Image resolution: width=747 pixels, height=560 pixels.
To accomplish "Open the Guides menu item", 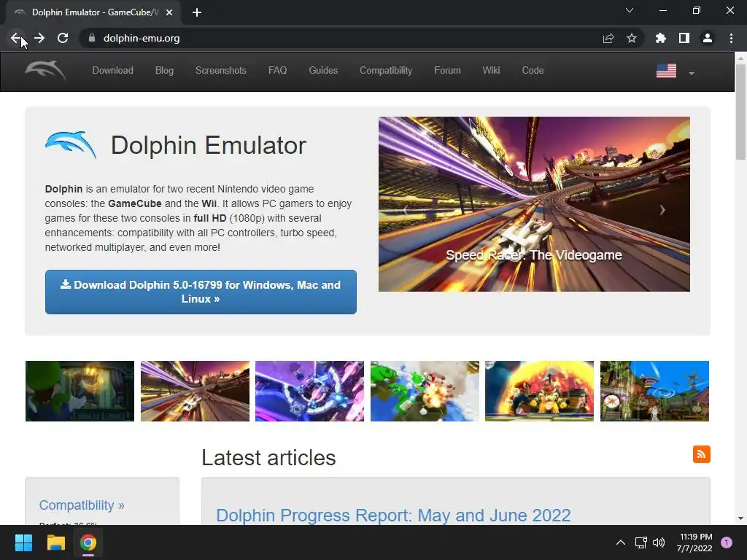I will click(x=323, y=71).
